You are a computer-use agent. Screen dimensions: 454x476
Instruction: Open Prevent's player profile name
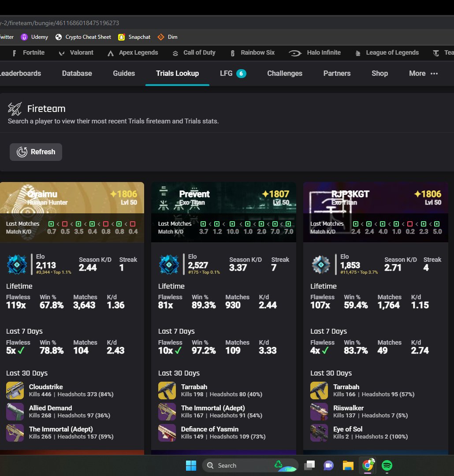[x=194, y=194]
